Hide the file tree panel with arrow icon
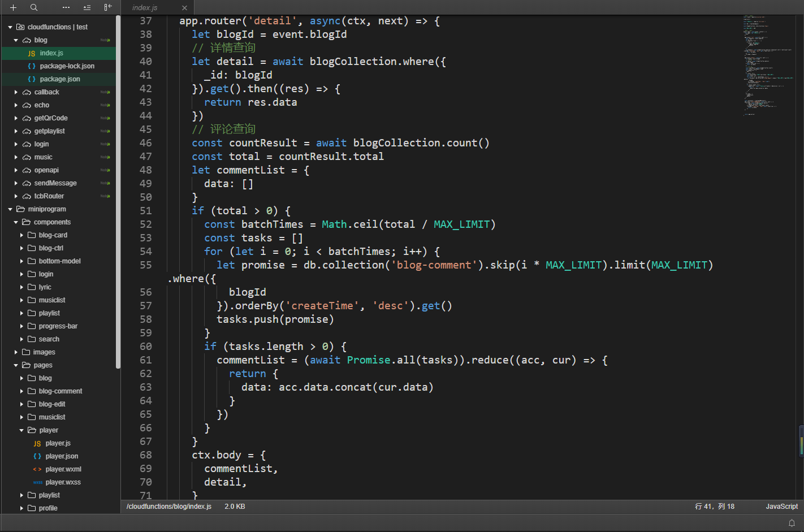804x532 pixels. [x=108, y=7]
